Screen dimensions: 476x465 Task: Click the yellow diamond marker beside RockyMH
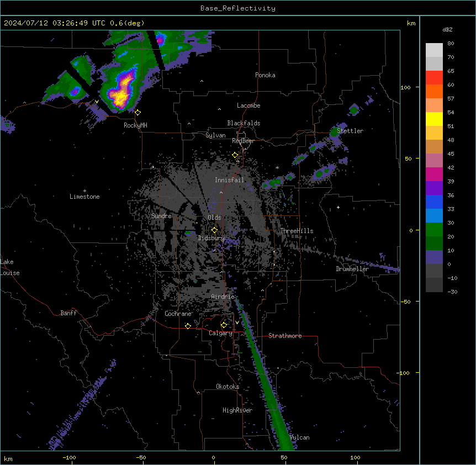(138, 113)
